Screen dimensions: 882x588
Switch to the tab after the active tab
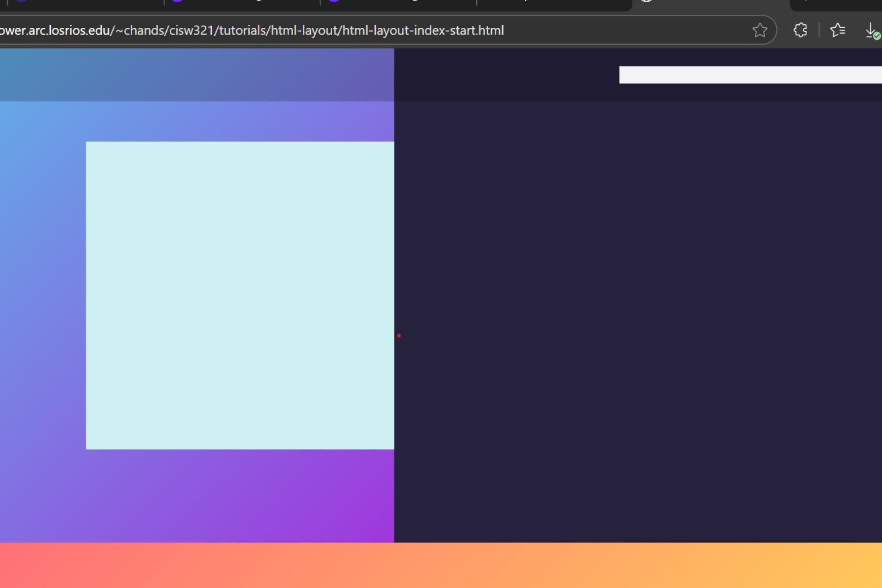836,4
